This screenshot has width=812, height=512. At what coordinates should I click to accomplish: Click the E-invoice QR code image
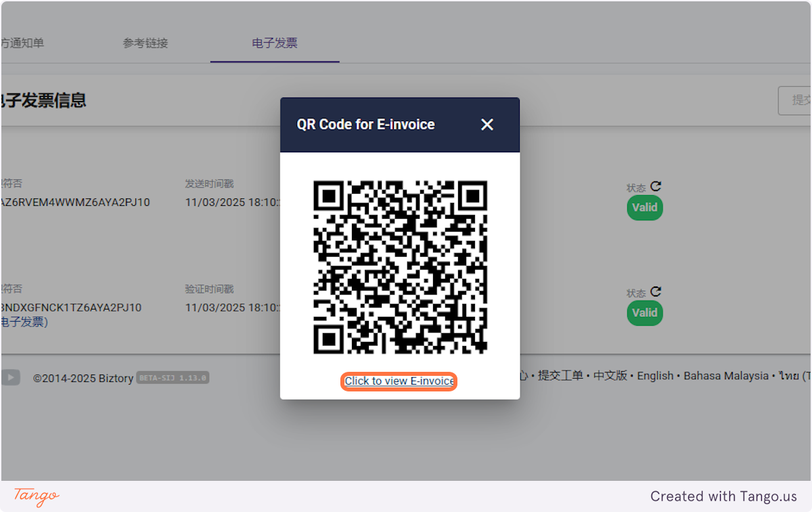tap(400, 267)
